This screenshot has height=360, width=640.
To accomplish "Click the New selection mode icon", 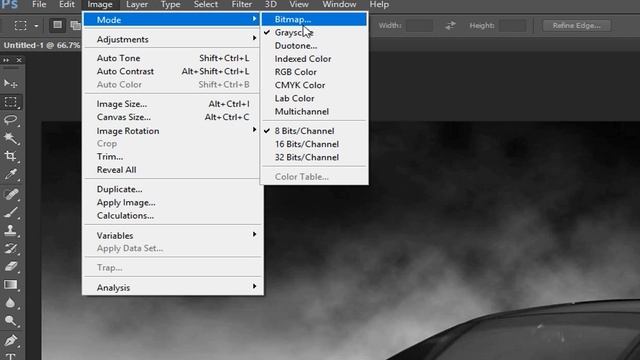I will tap(58, 25).
